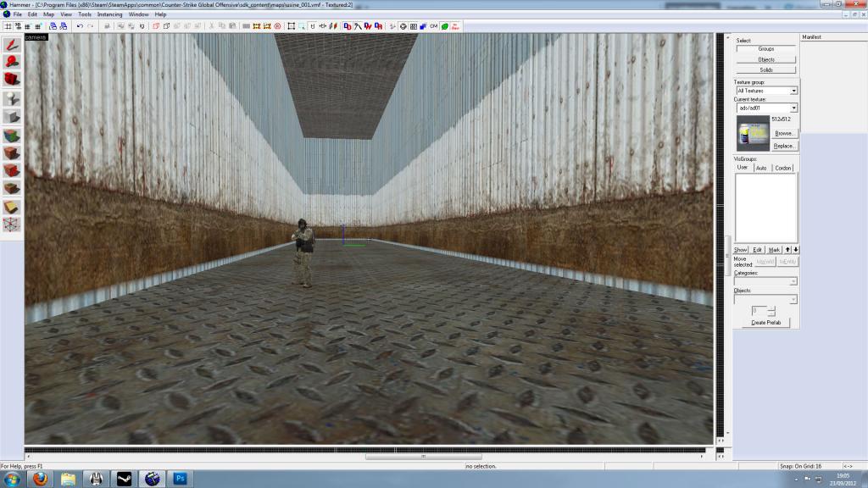Move visgroup up with up arrow
868x488 pixels.
[x=787, y=250]
